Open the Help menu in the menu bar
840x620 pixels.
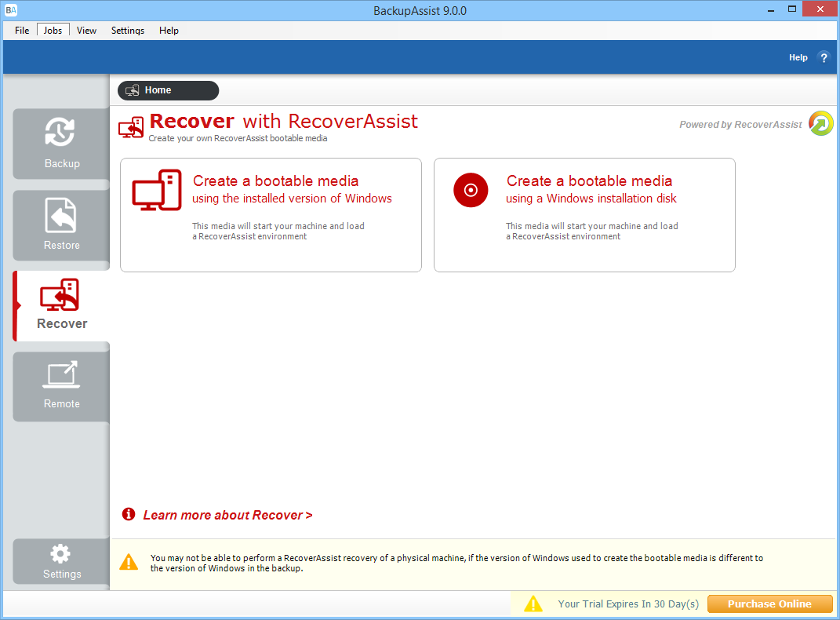(x=169, y=31)
